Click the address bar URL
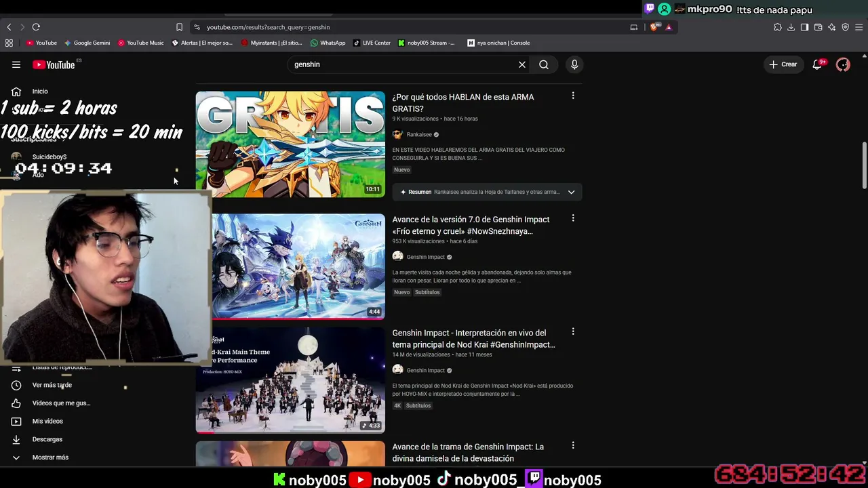Screen dimensions: 868x488 (269, 27)
